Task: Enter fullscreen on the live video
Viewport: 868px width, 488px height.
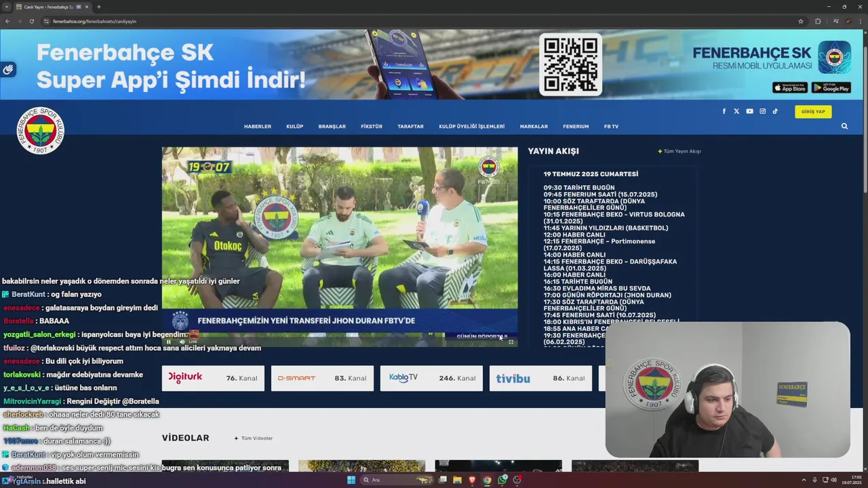Action: (x=511, y=342)
